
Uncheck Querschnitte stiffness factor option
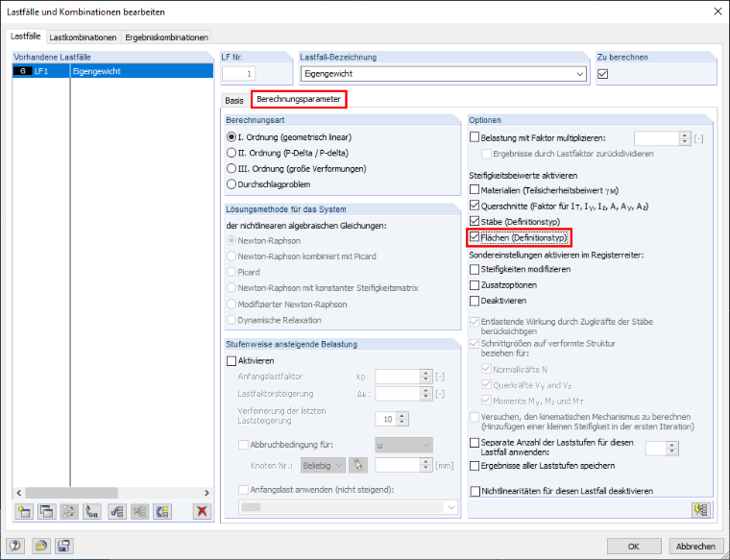474,206
